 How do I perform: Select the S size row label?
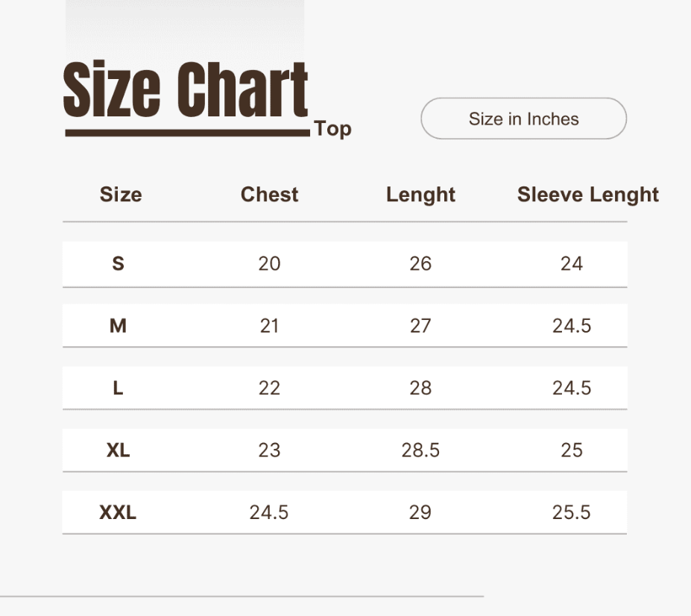[x=118, y=264]
